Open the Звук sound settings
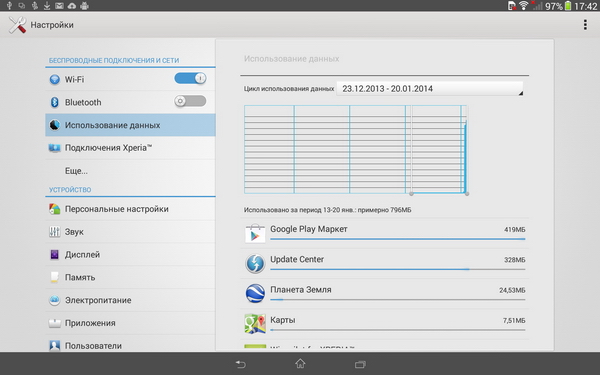Viewport: 600px width, 375px height. tap(130, 232)
